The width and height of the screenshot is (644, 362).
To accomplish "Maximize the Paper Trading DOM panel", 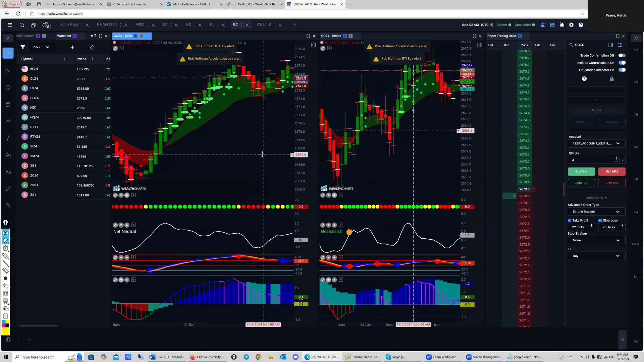I will (x=618, y=36).
